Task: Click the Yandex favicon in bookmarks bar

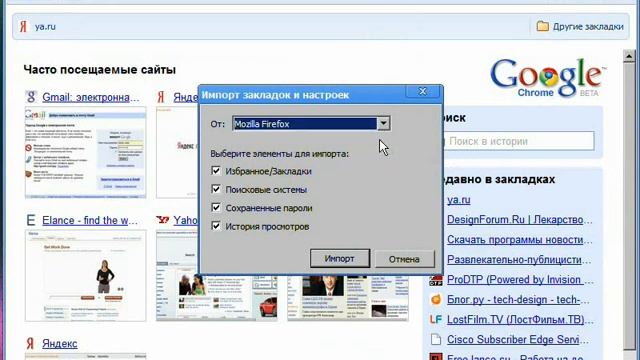Action: pyautogui.click(x=24, y=27)
